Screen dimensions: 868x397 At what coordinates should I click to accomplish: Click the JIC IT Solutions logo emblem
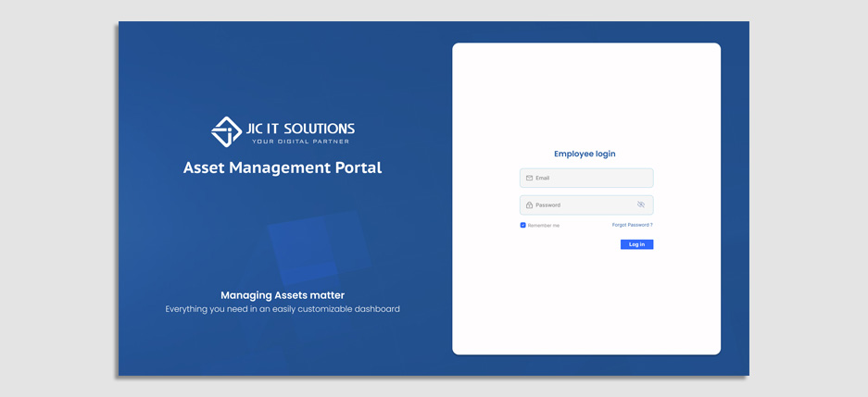tap(226, 131)
